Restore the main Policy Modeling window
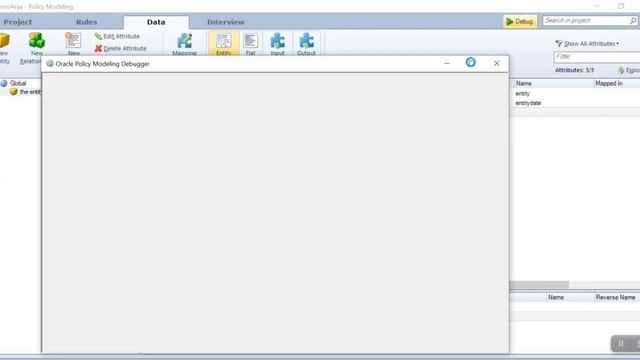The image size is (640, 360). [621, 6]
